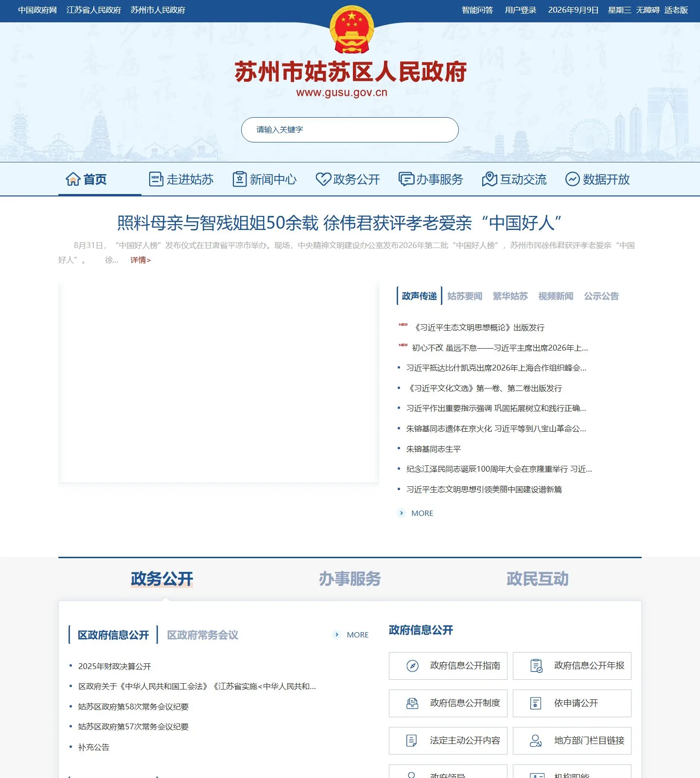Open 习近平生态文明思想引领美丽中国建设谱新篇
This screenshot has width=700, height=778.
[484, 490]
